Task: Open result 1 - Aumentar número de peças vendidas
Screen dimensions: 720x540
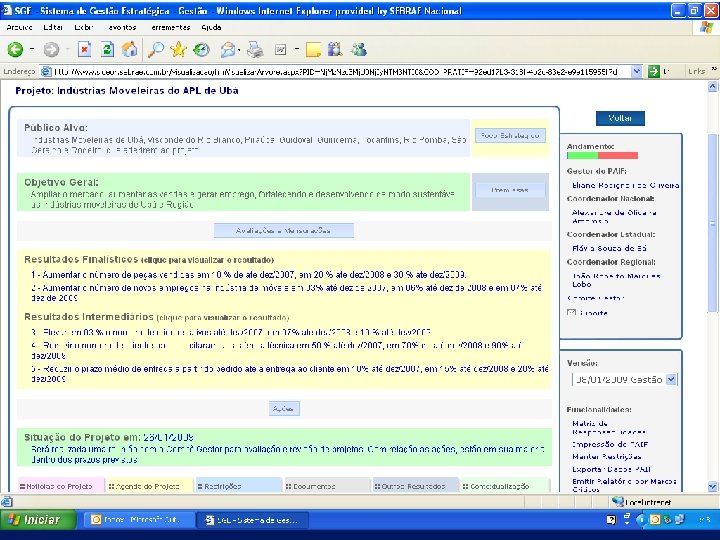Action: pos(248,275)
